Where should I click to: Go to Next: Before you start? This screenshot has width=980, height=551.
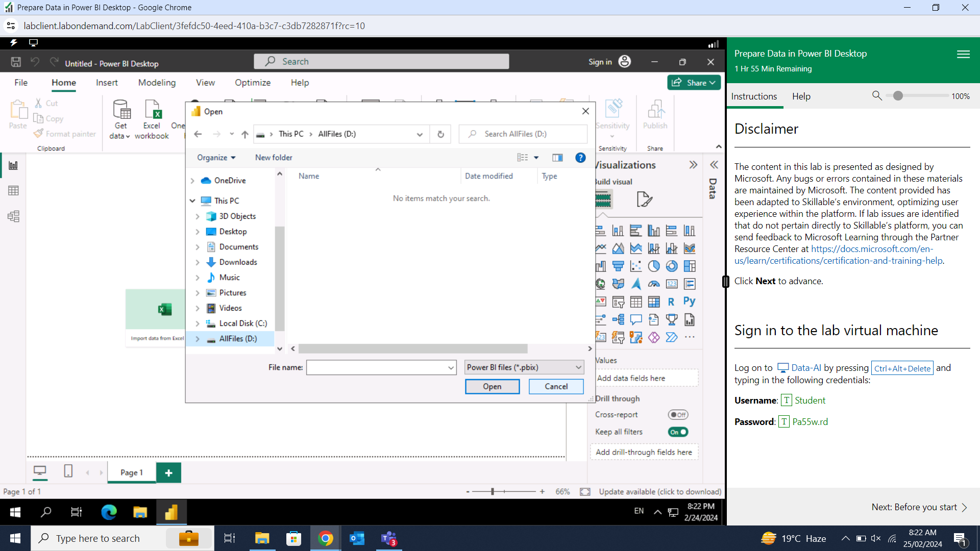(x=919, y=507)
